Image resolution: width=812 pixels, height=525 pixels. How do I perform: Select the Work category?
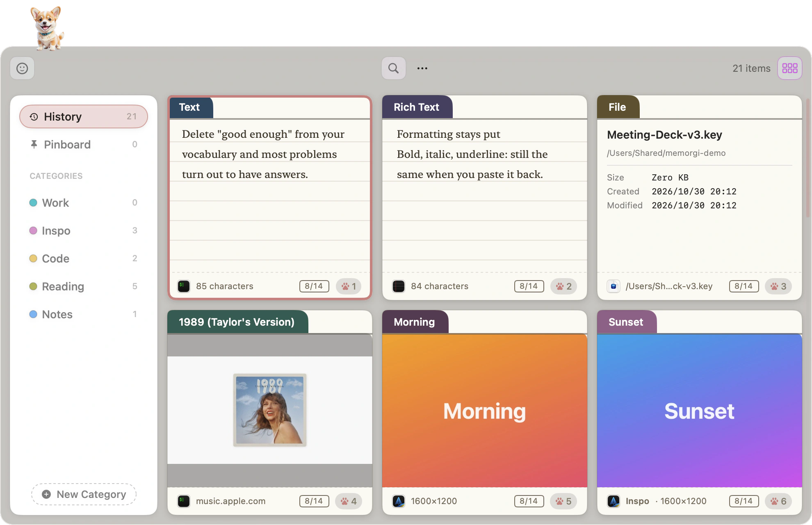coord(84,203)
